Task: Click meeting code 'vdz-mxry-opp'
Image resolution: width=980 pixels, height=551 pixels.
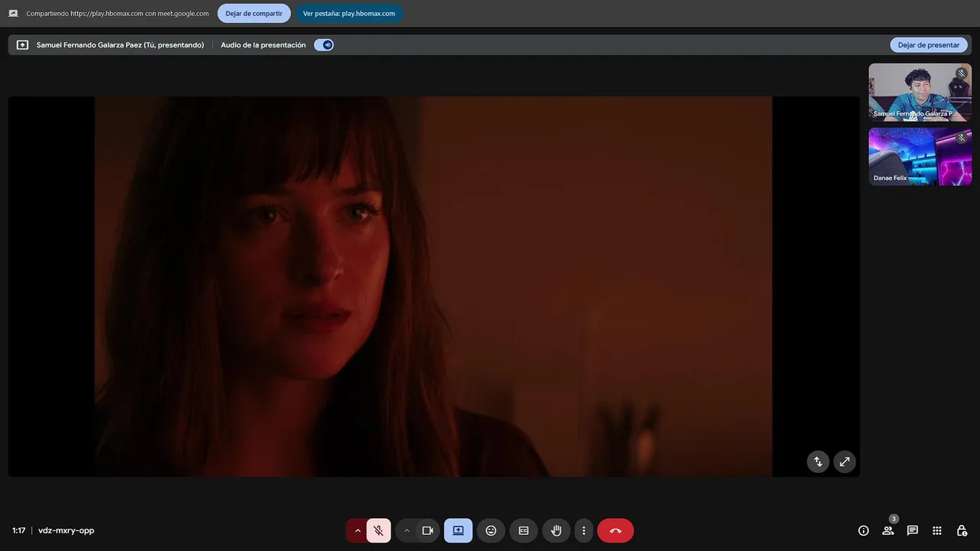Action: pos(67,530)
